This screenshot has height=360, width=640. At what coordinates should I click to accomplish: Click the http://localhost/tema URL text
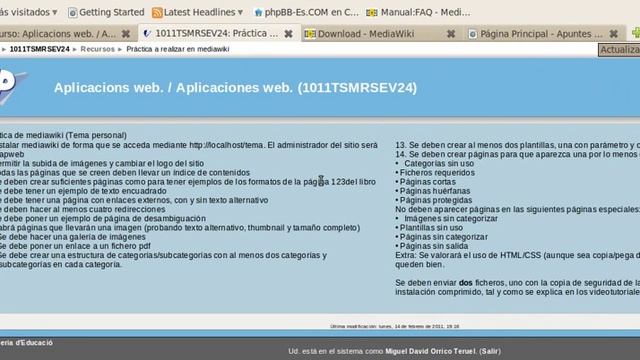(x=226, y=145)
